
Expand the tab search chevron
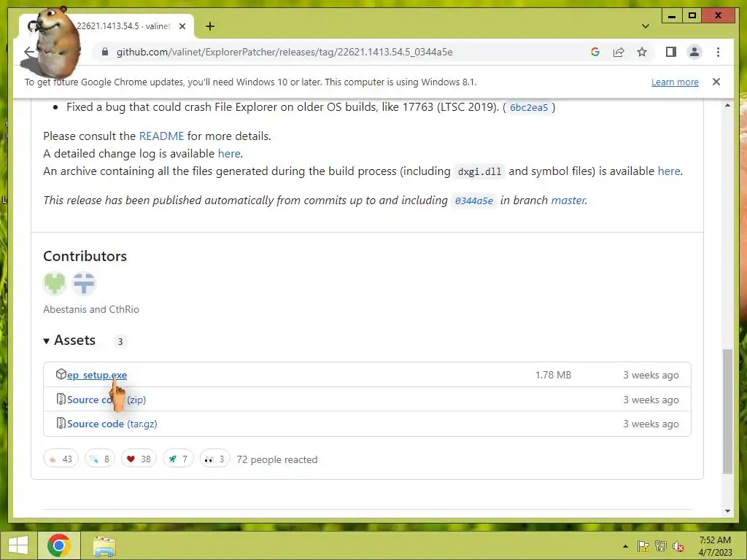point(645,26)
